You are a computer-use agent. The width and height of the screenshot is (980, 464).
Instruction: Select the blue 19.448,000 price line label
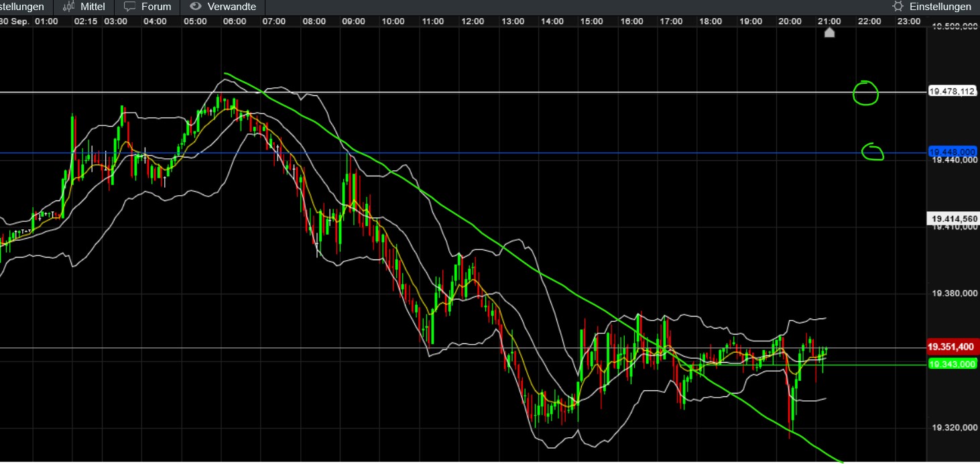(952, 152)
